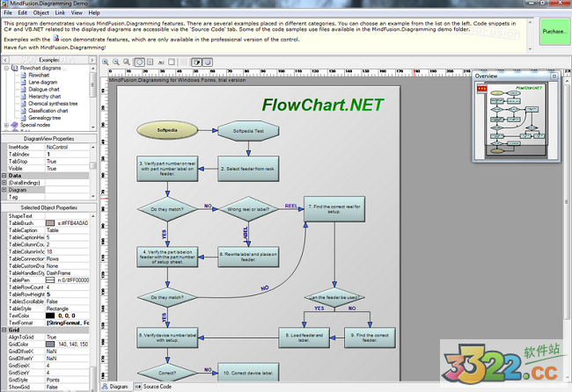Screen dimensions: 572x392
Task: Expand the Special nodes tree node
Action: point(6,125)
